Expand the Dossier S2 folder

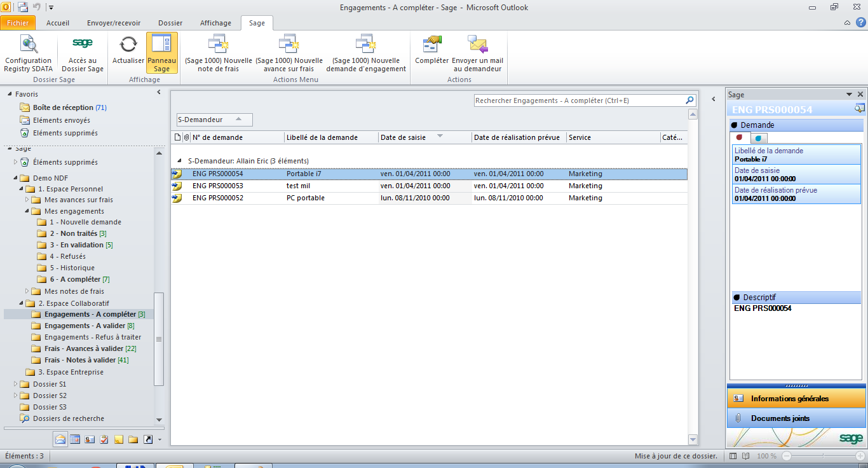pos(16,396)
